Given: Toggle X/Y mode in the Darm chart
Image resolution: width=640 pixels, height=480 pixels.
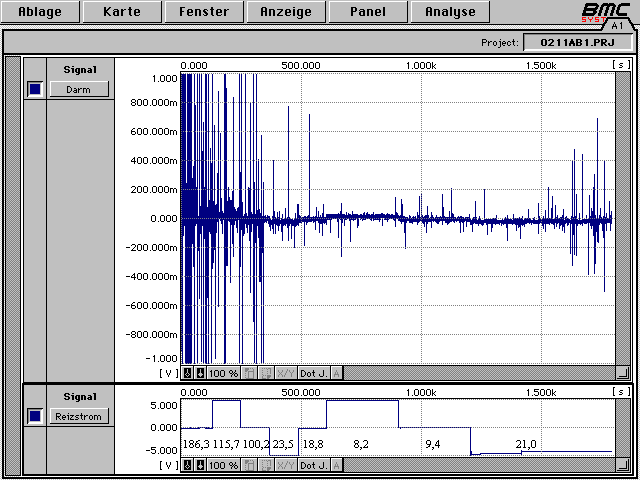Looking at the screenshot, I should click(285, 373).
